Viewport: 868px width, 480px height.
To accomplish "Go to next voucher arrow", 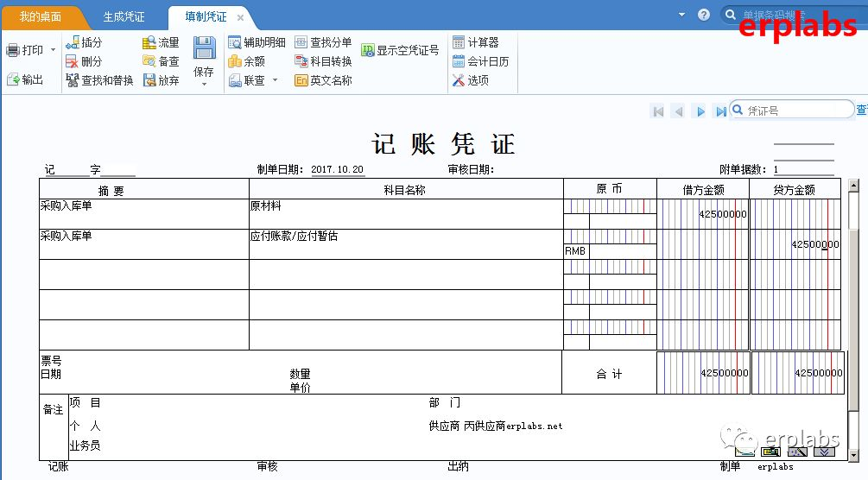I will coord(700,111).
